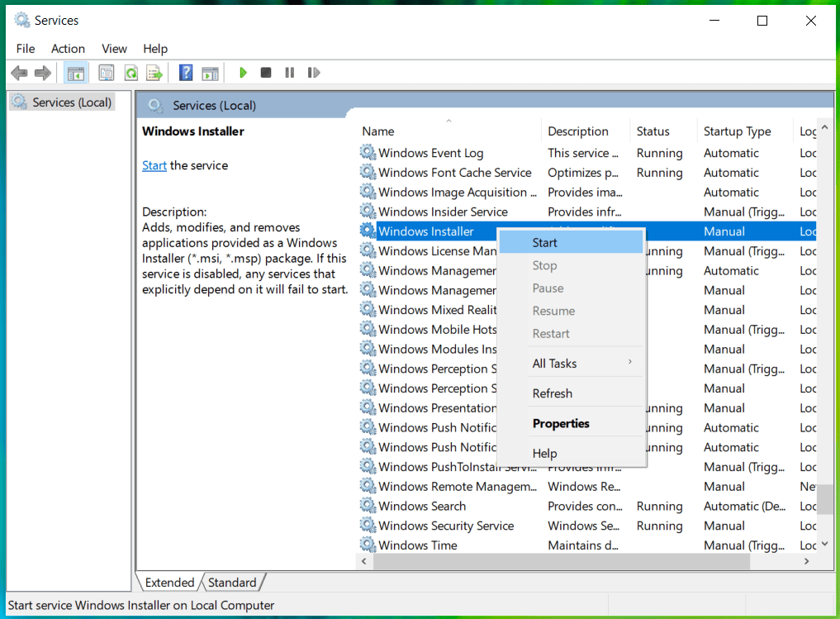This screenshot has width=840, height=619.
Task: Click the Refresh toolbar icon
Action: tap(131, 73)
